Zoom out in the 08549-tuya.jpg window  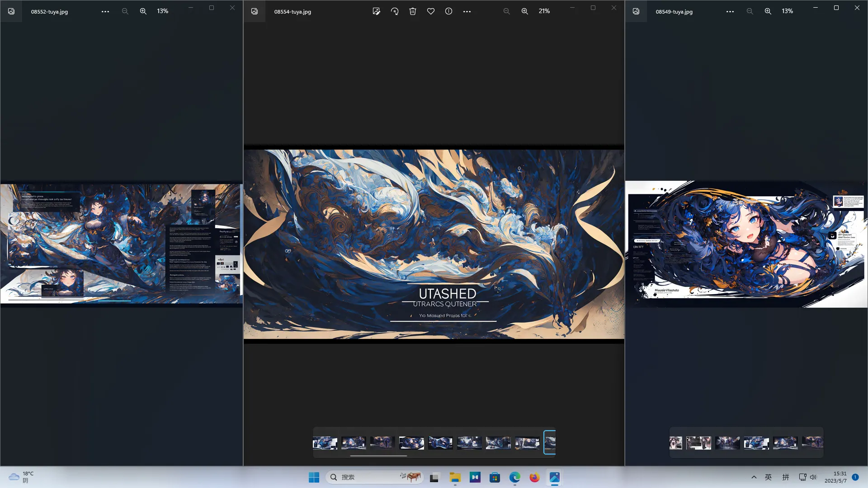coord(750,11)
